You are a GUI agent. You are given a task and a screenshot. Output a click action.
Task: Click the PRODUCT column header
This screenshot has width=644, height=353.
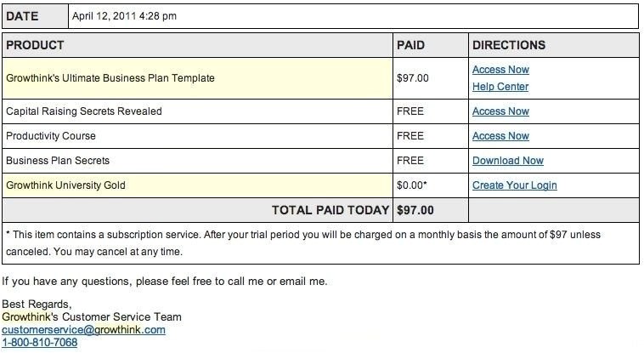click(35, 45)
